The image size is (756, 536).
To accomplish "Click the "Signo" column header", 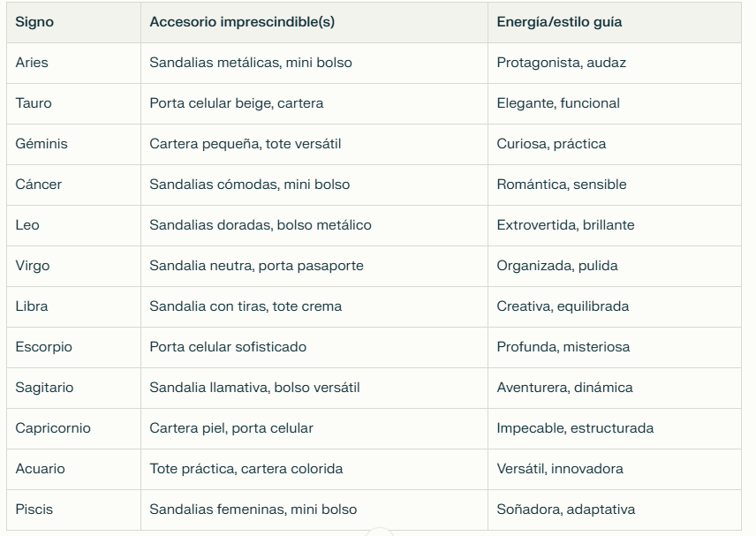I will (x=34, y=22).
